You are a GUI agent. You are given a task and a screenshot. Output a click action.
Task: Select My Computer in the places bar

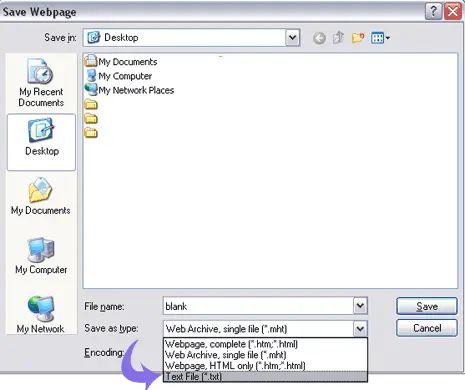pyautogui.click(x=41, y=256)
